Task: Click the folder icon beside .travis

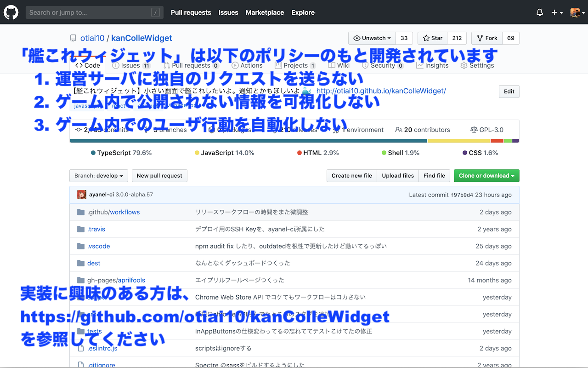Action: (x=81, y=229)
